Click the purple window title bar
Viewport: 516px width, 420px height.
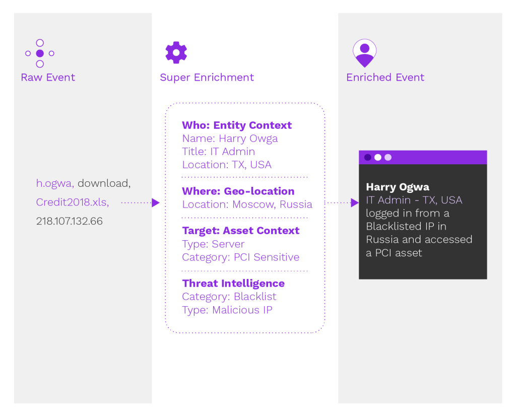coord(423,157)
